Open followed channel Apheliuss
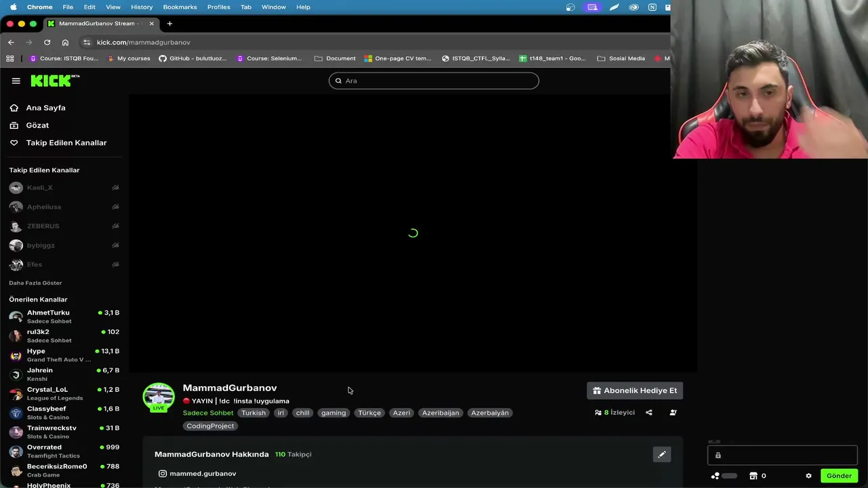Screen dimensions: 868x488 (x=64, y=207)
